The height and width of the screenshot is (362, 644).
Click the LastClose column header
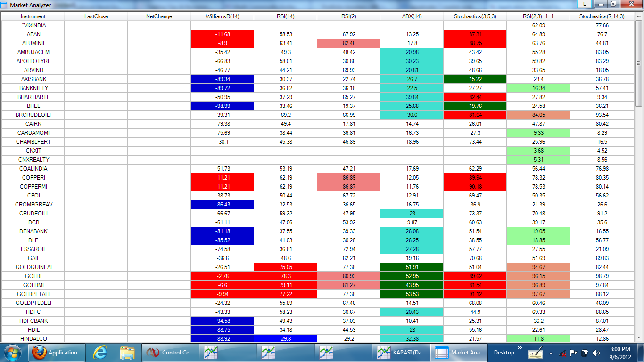point(96,16)
